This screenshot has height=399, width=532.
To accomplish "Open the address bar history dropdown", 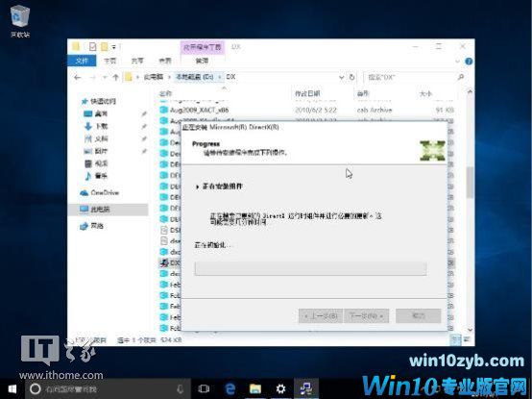I will [x=341, y=78].
